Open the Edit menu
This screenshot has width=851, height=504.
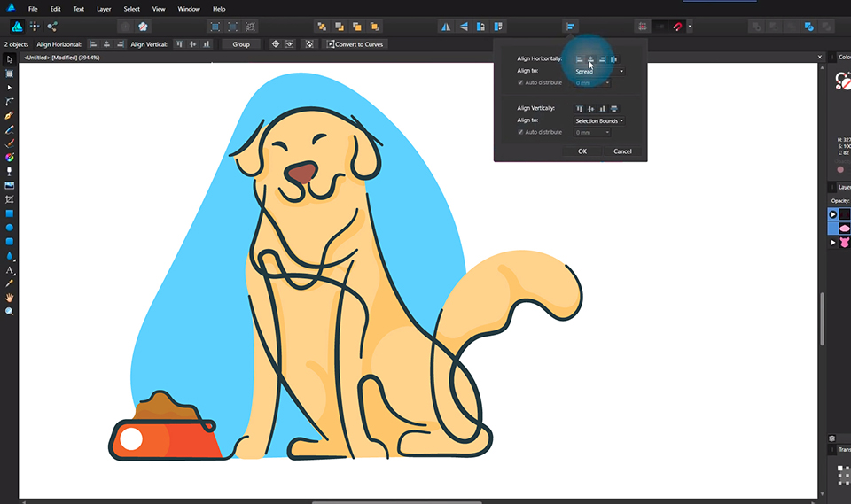55,9
